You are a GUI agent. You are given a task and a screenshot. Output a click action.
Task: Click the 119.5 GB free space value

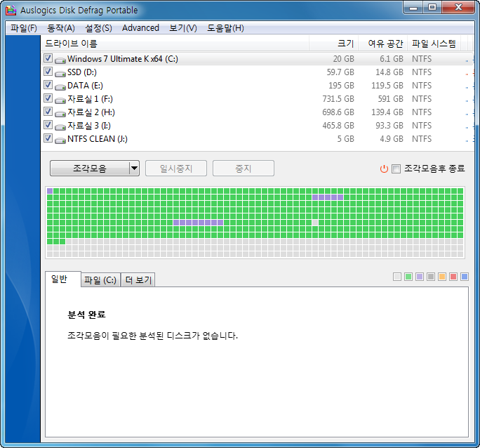[x=387, y=86]
